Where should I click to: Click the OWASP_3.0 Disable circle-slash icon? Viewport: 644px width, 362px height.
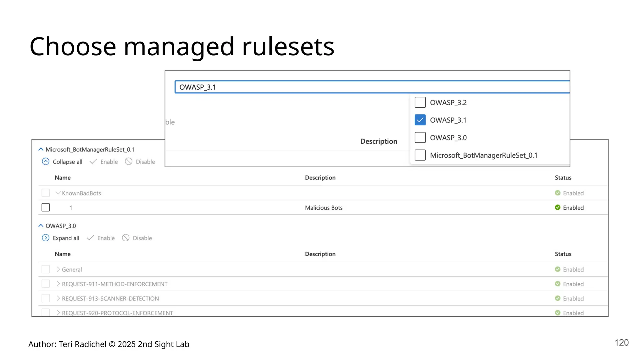(126, 238)
